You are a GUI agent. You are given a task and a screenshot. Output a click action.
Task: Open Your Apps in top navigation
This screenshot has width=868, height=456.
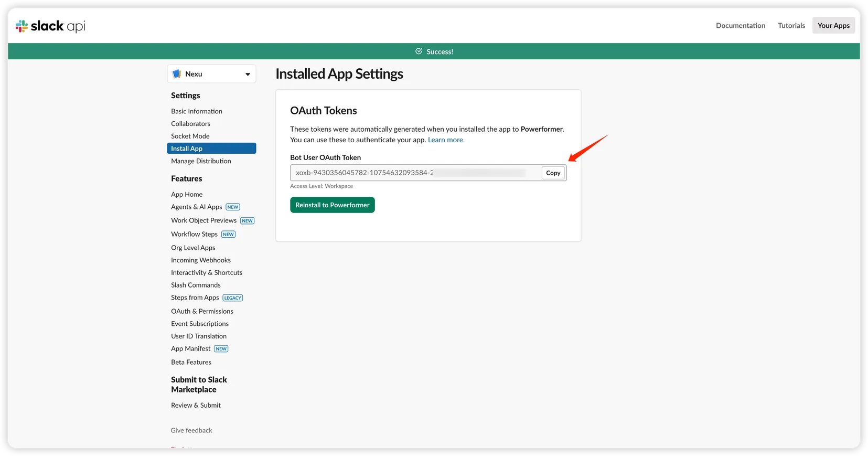tap(833, 25)
